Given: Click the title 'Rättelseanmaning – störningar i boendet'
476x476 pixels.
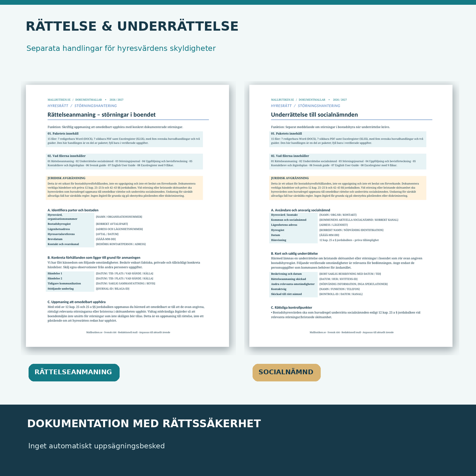Looking at the screenshot, I should pyautogui.click(x=102, y=115).
